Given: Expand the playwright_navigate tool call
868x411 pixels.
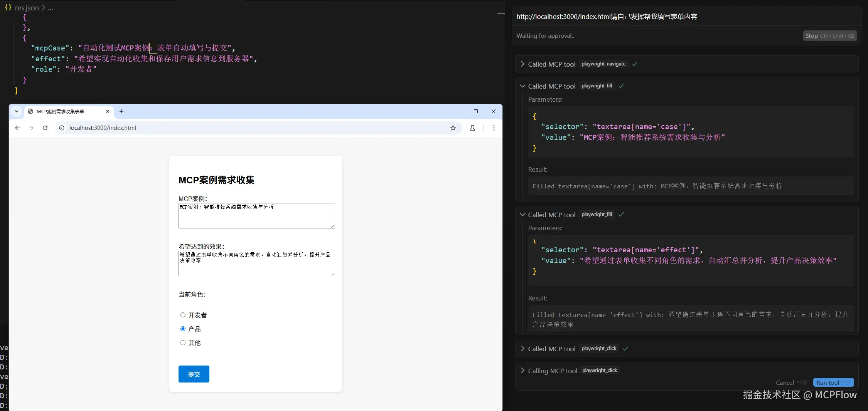Looking at the screenshot, I should (522, 64).
